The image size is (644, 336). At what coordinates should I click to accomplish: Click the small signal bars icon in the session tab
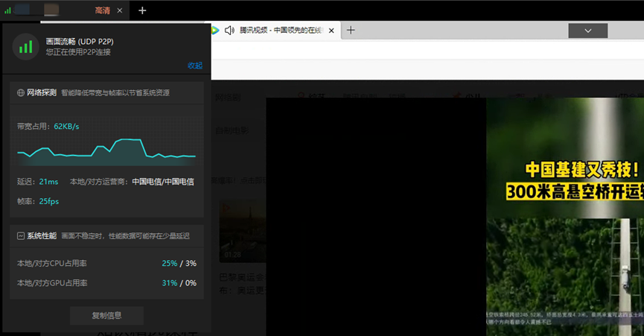click(7, 10)
